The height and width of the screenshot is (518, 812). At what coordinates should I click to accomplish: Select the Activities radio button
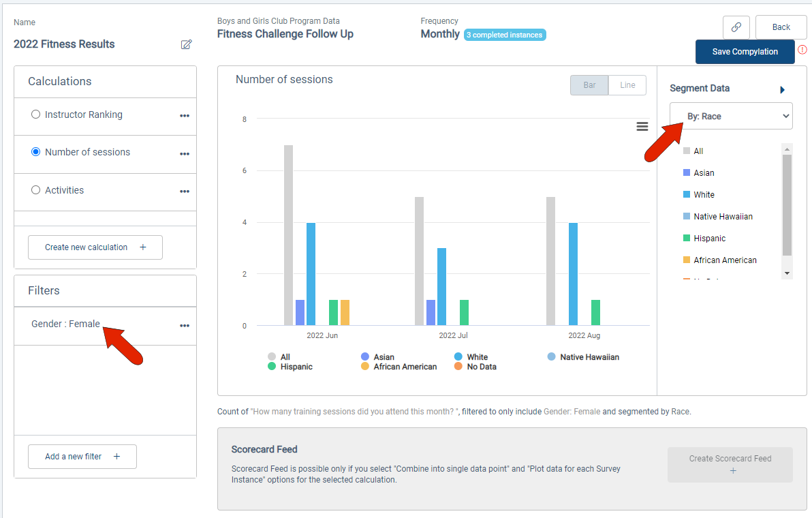tap(35, 190)
